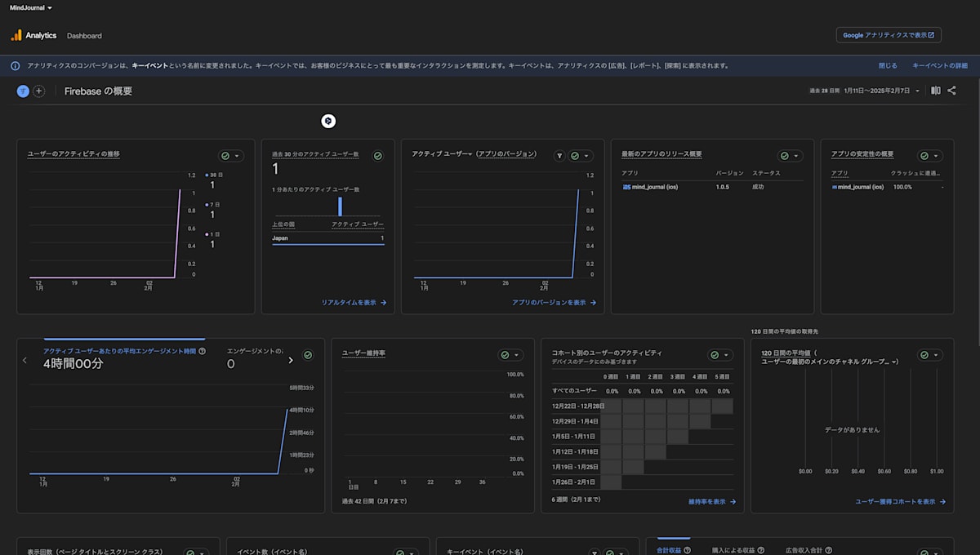Viewport: 980px width, 555px height.
Task: Select the 30 日 legend item
Action: tap(212, 180)
